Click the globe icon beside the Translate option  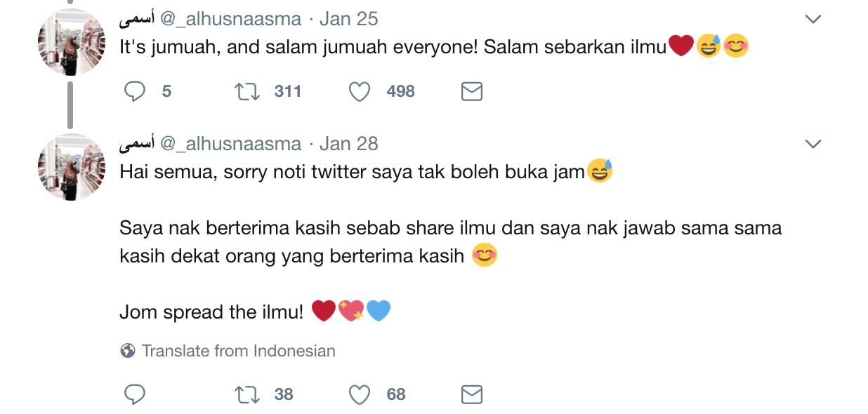[128, 351]
